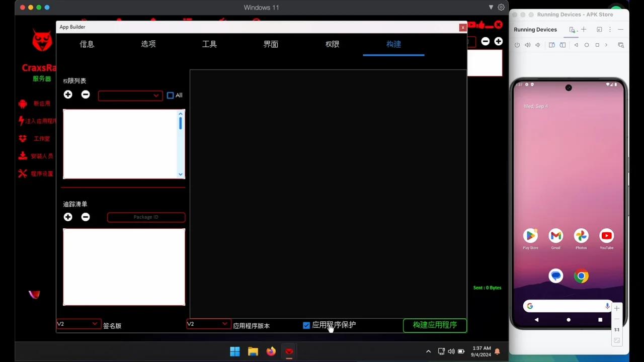Click the 构建应用程序 button
Image resolution: width=644 pixels, height=362 pixels.
tap(435, 325)
